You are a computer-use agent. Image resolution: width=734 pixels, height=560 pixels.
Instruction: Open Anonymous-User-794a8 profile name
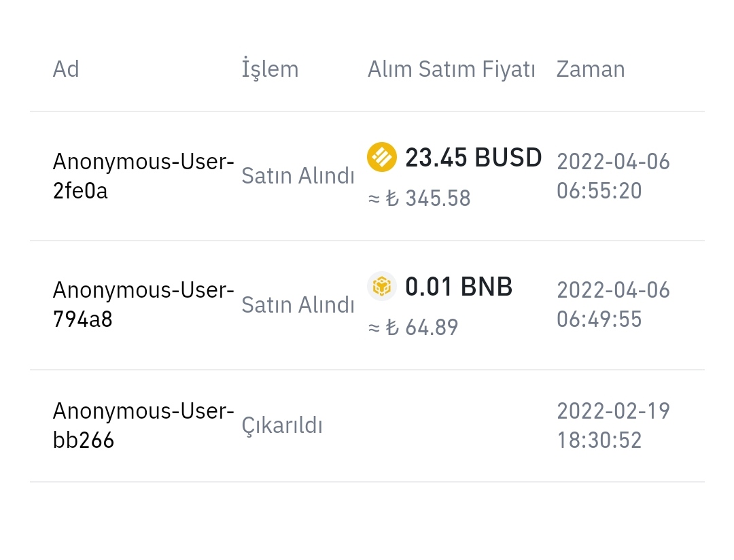pyautogui.click(x=143, y=305)
